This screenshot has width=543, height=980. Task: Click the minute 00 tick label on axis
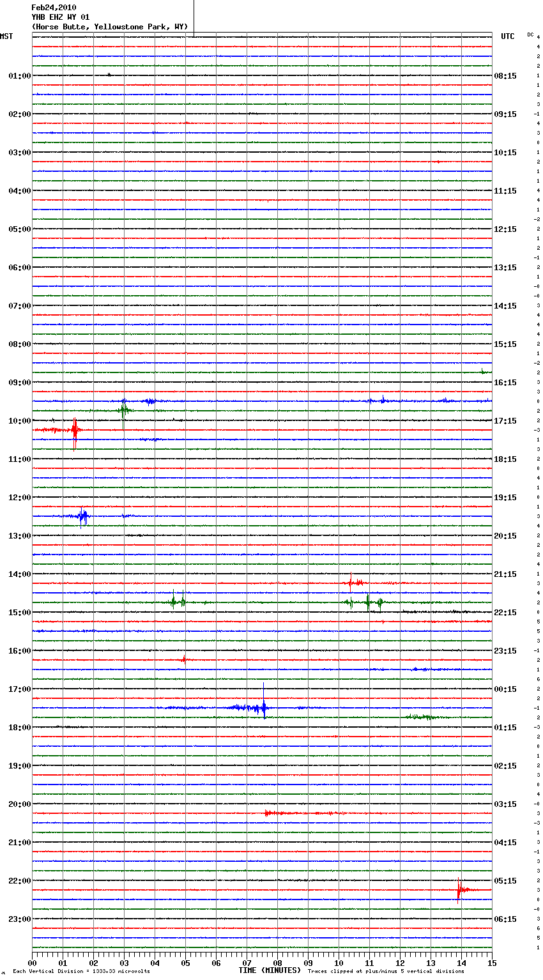tap(32, 963)
